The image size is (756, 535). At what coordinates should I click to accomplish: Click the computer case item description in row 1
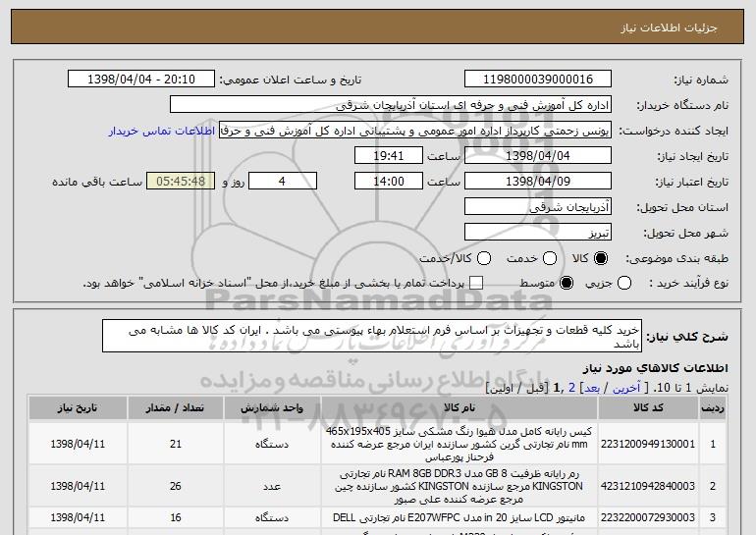coord(459,444)
